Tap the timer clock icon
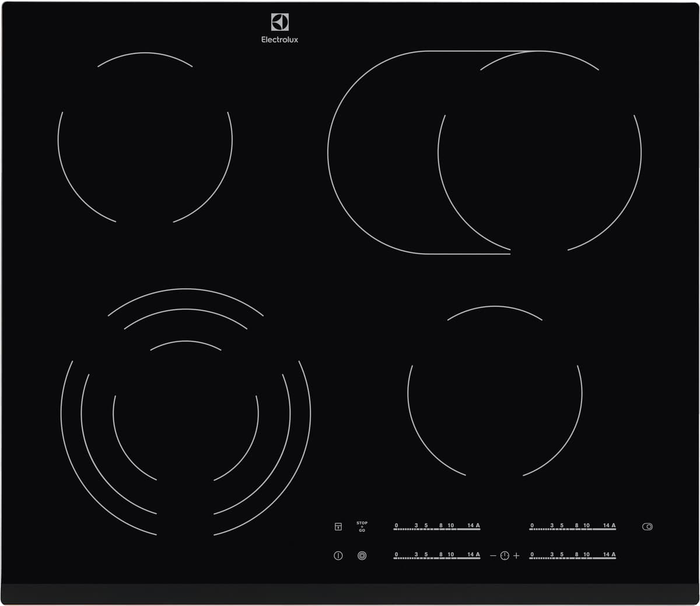Viewport: 700px width, 606px height. click(x=505, y=556)
